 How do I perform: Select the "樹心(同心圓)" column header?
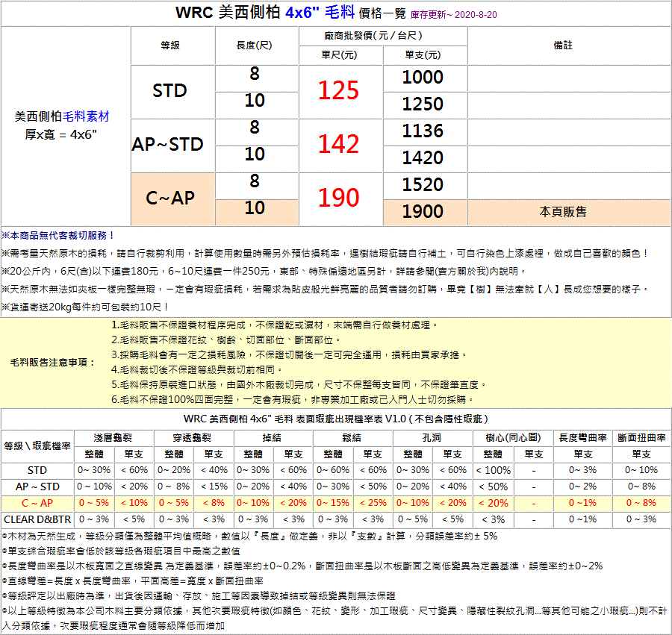[x=513, y=437]
